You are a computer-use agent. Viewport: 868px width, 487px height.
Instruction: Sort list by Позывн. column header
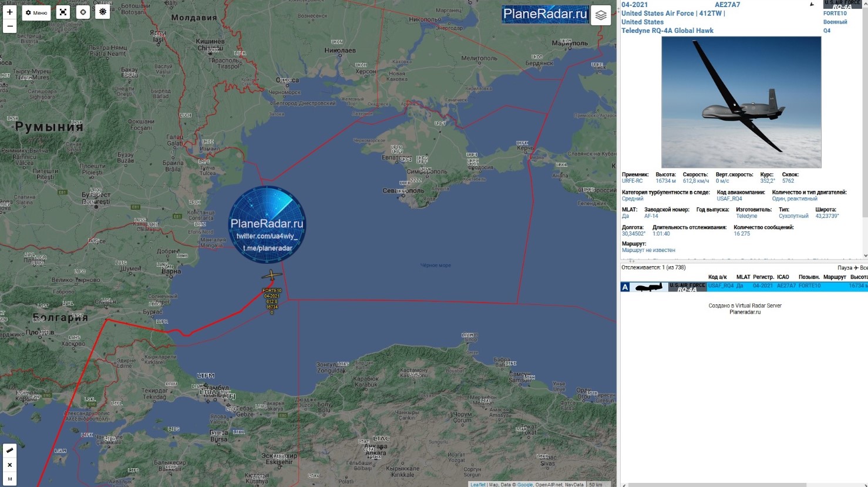[809, 277]
